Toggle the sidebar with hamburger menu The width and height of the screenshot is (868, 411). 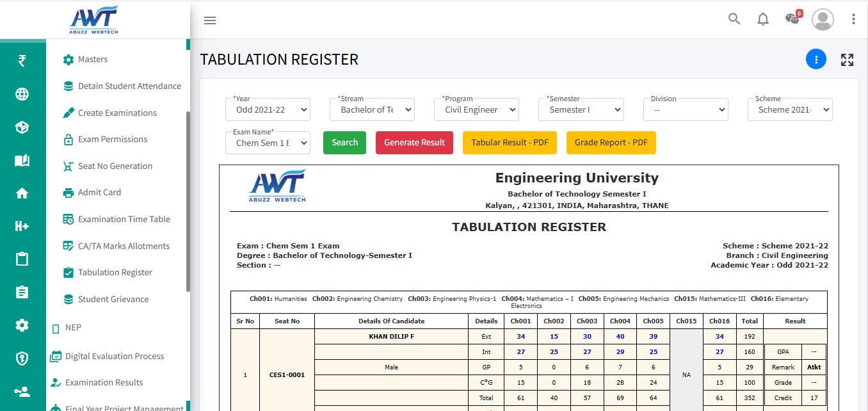(210, 20)
